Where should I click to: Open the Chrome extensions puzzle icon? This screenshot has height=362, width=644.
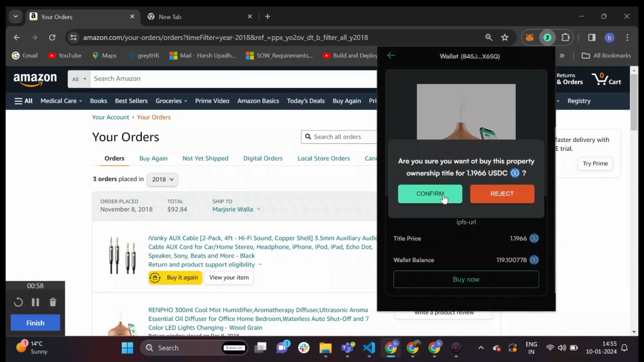pyautogui.click(x=566, y=37)
